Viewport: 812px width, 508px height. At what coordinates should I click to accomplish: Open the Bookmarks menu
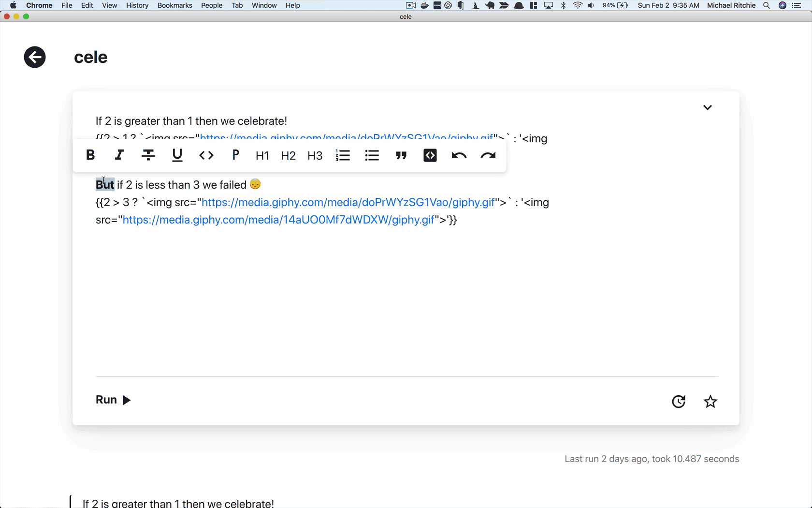pyautogui.click(x=174, y=5)
